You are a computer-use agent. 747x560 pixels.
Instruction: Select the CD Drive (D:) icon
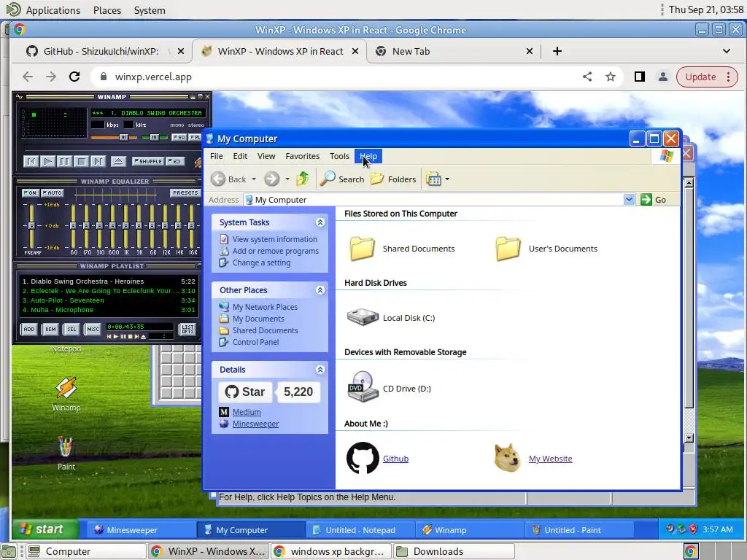tap(363, 387)
